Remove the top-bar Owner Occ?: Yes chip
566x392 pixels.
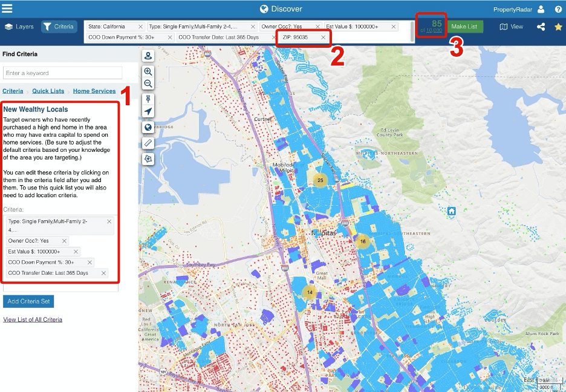click(317, 27)
